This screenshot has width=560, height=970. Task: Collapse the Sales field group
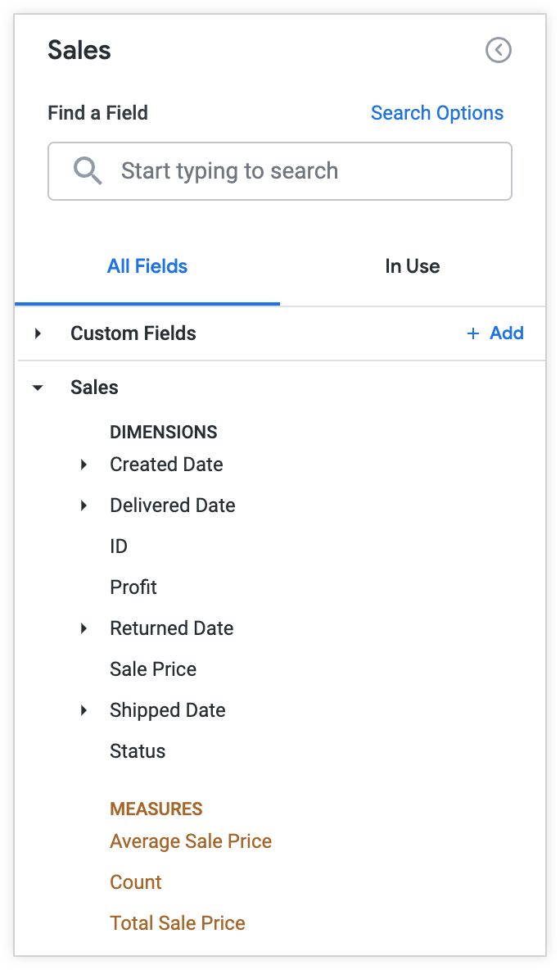coord(37,387)
